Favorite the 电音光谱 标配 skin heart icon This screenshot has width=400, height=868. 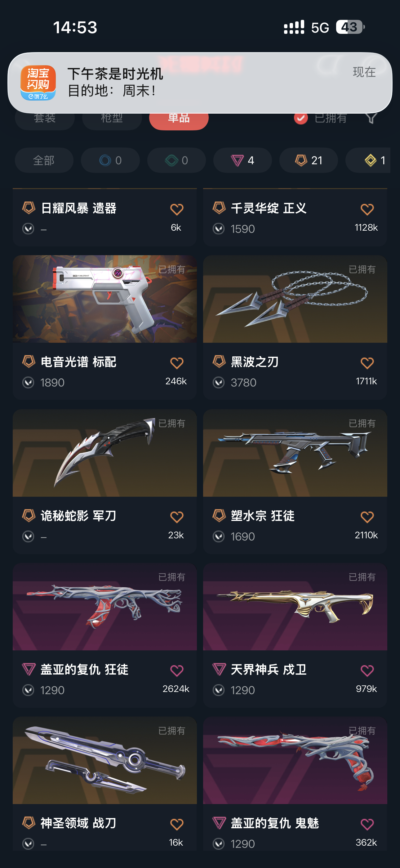[x=176, y=363]
